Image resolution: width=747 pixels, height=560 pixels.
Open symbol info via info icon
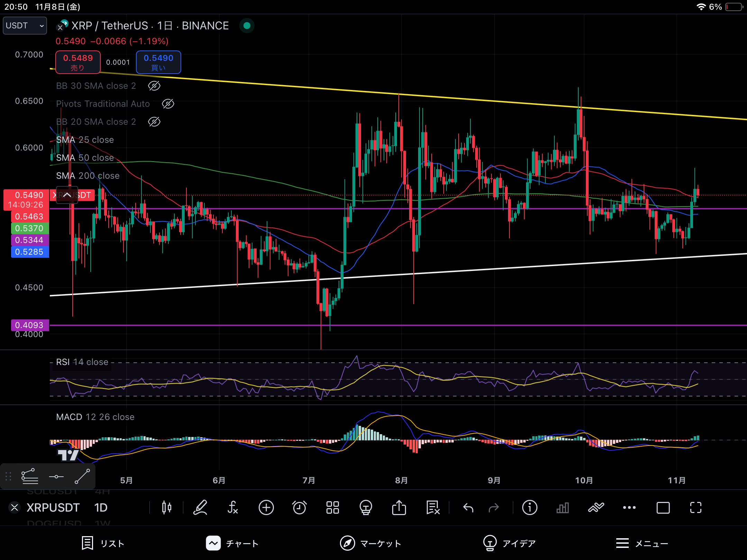pyautogui.click(x=529, y=507)
